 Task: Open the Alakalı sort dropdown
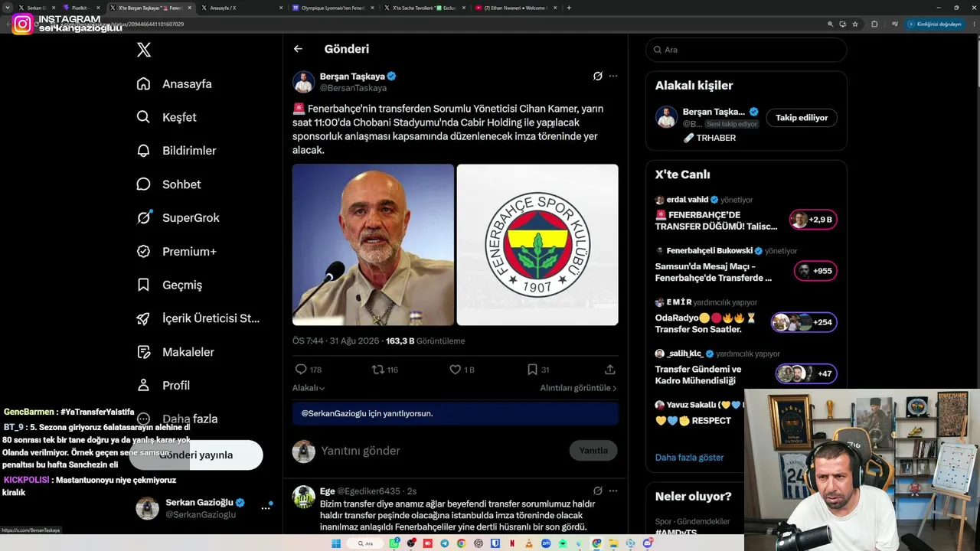point(309,388)
